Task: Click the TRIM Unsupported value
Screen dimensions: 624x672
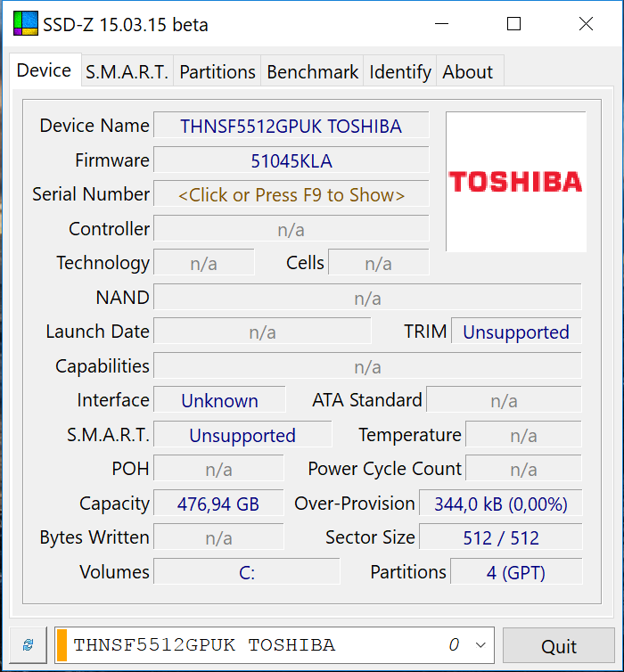Action: (x=516, y=332)
